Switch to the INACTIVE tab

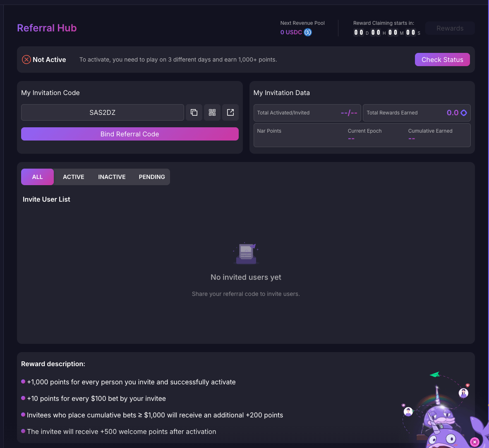click(112, 177)
